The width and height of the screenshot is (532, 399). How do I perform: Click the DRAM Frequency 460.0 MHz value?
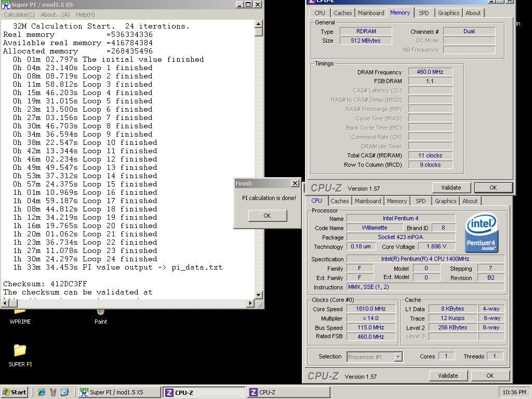pos(430,72)
